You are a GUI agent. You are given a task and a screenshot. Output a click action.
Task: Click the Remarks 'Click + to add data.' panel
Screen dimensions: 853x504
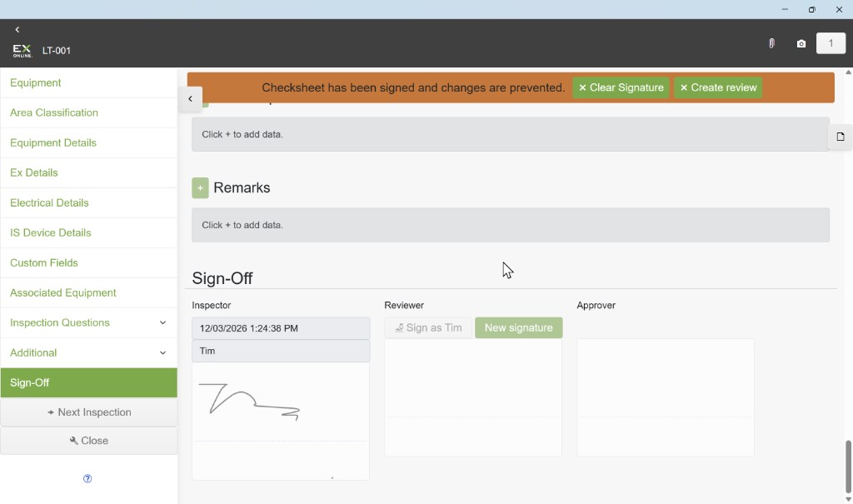pyautogui.click(x=511, y=225)
